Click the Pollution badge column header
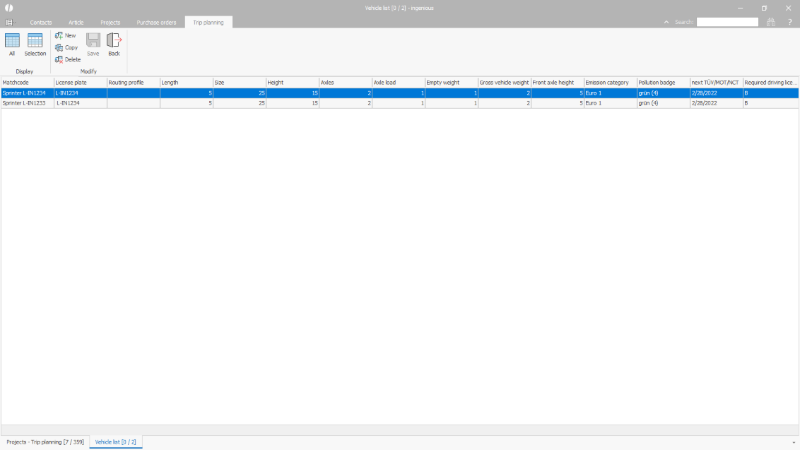The image size is (800, 450). [661, 82]
